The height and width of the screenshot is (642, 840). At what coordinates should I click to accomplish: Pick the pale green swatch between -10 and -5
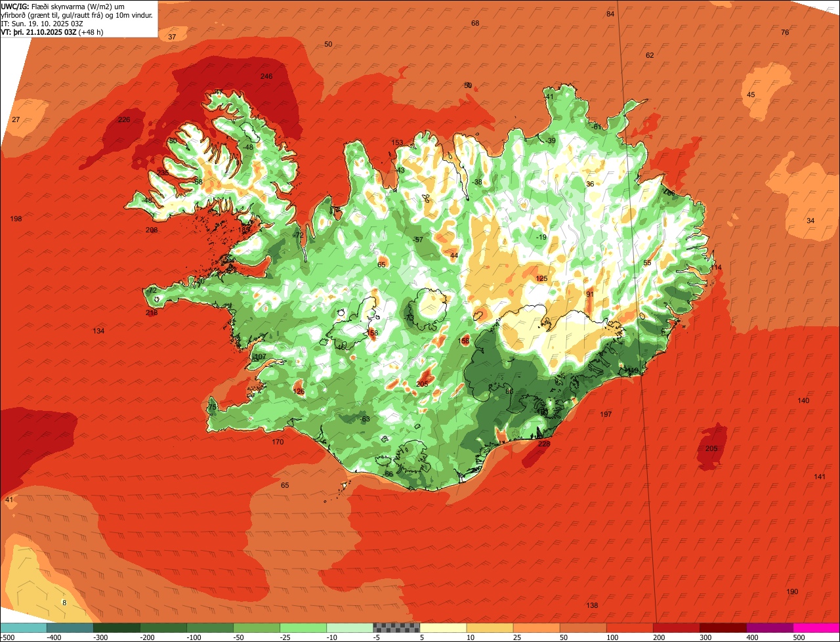point(350,628)
